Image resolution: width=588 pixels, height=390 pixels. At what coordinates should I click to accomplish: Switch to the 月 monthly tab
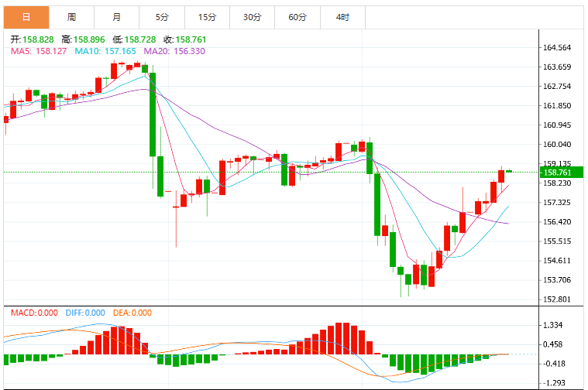point(117,17)
